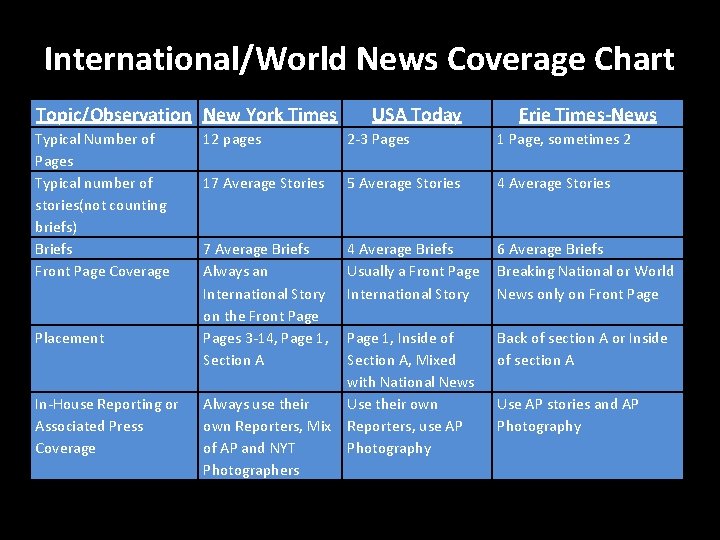Click the '4 Average Briefs' cell
720x540 pixels.
[x=417, y=248]
